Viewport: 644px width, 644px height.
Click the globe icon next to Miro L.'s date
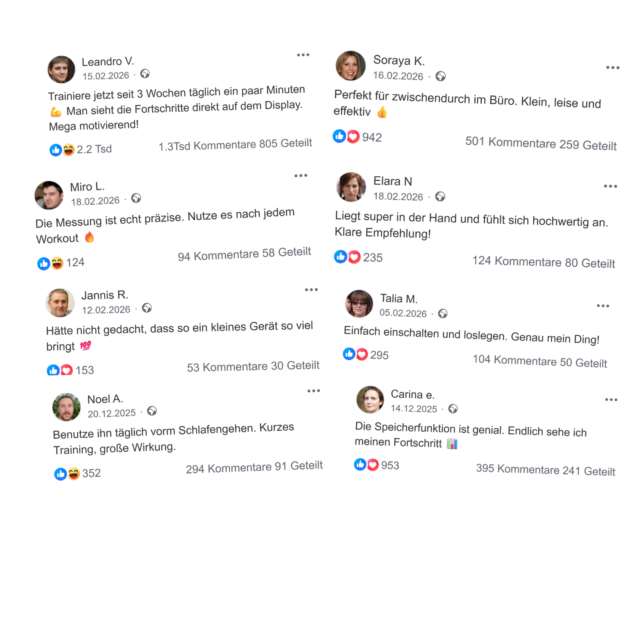[x=136, y=198]
